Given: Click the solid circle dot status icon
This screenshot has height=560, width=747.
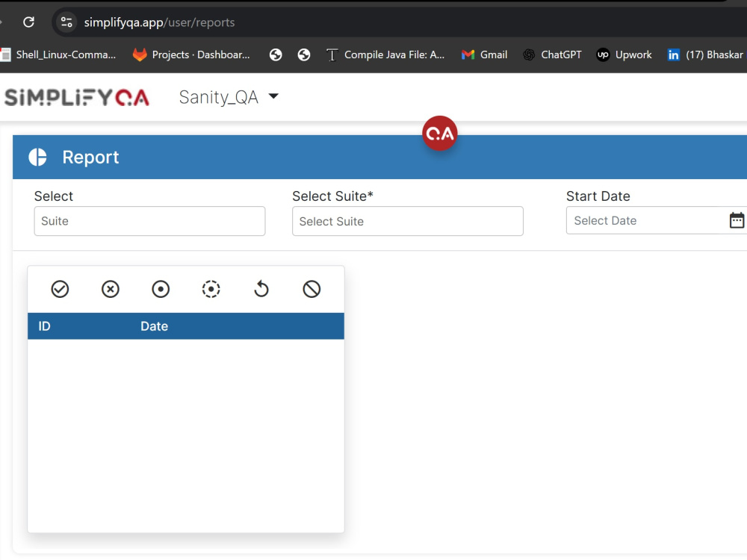Looking at the screenshot, I should (x=161, y=289).
